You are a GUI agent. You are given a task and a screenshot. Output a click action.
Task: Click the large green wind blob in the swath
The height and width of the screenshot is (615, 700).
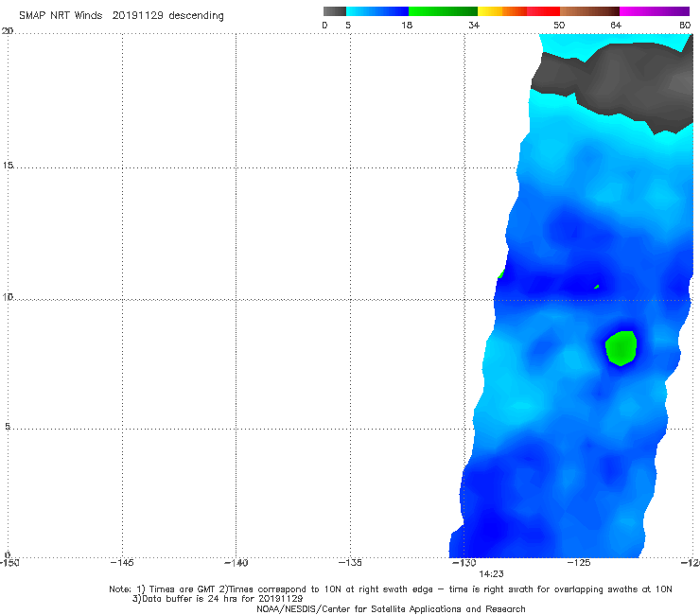click(x=621, y=348)
